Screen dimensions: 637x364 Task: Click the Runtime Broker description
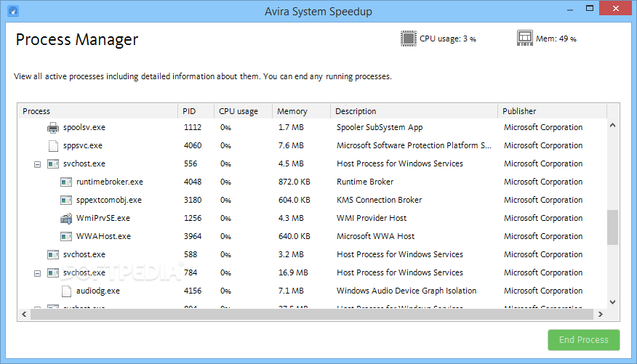(365, 182)
